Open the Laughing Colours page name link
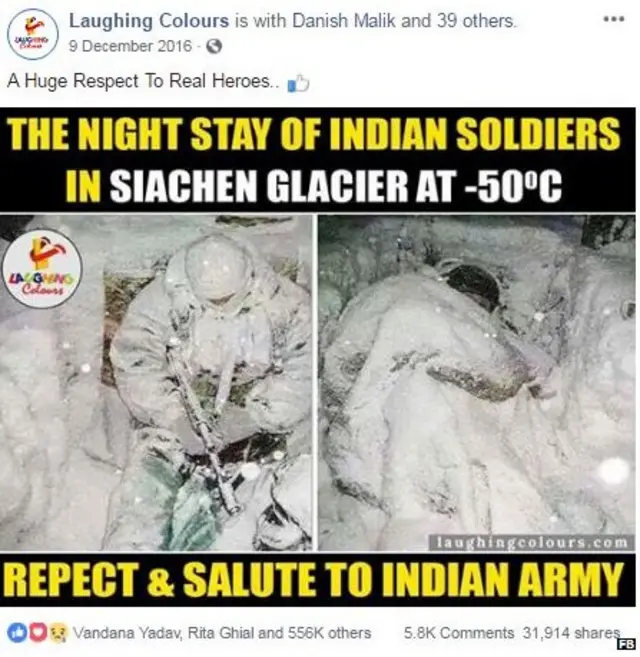640x657 pixels. point(149,21)
